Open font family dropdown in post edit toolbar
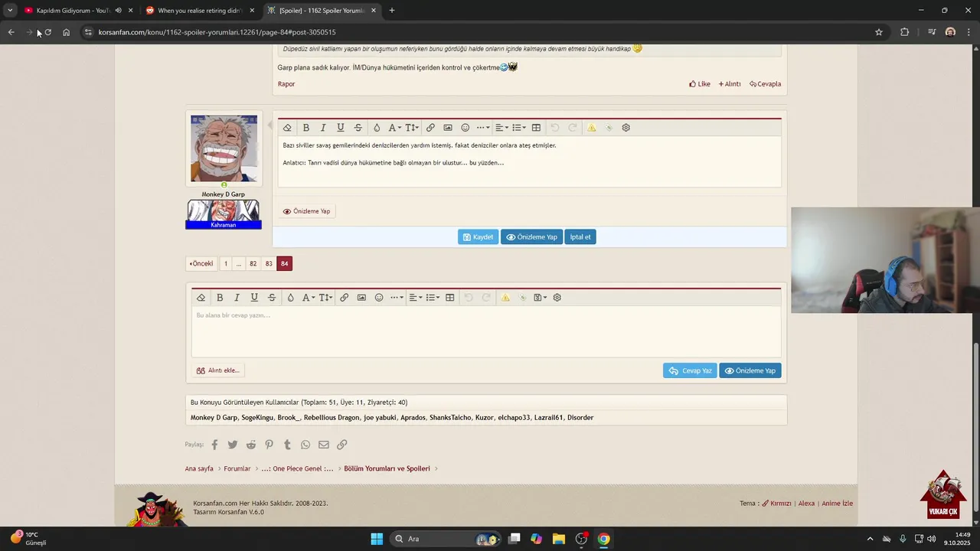Viewport: 980px width, 551px height. pyautogui.click(x=394, y=128)
